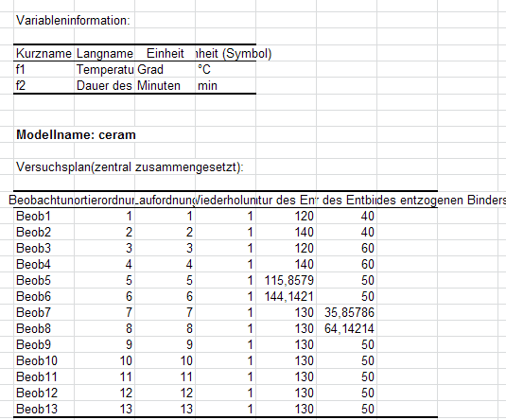Select the 'min' symbol cell
506x420 pixels.
(225, 85)
